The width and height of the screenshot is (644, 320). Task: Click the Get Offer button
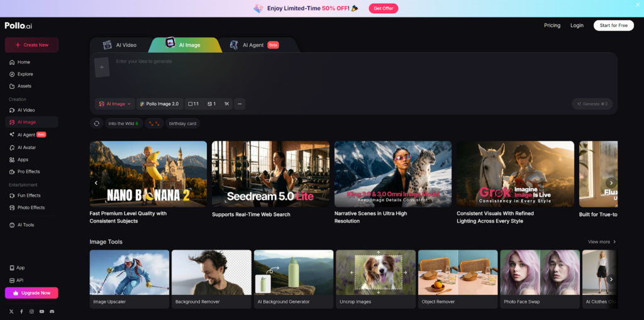click(383, 8)
